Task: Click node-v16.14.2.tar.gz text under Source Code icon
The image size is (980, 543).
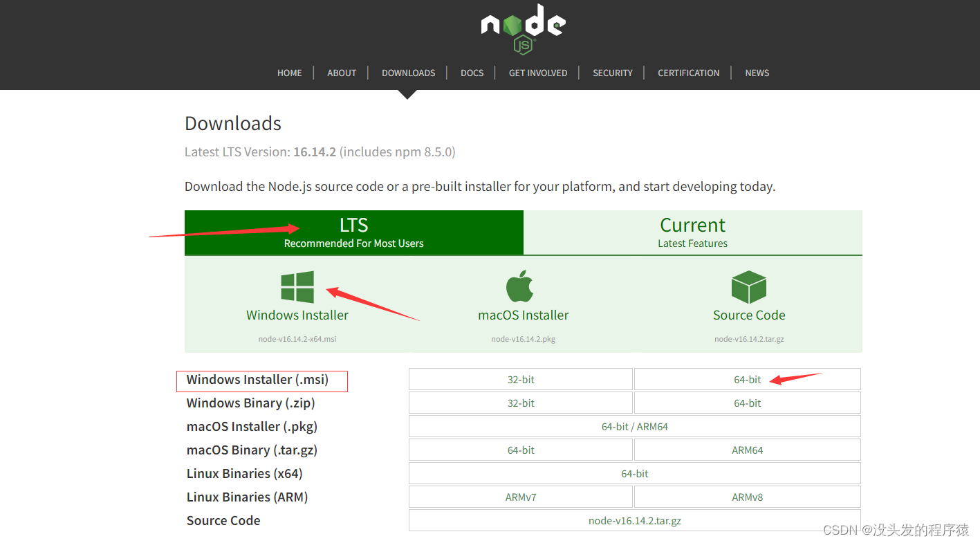Action: coord(749,339)
